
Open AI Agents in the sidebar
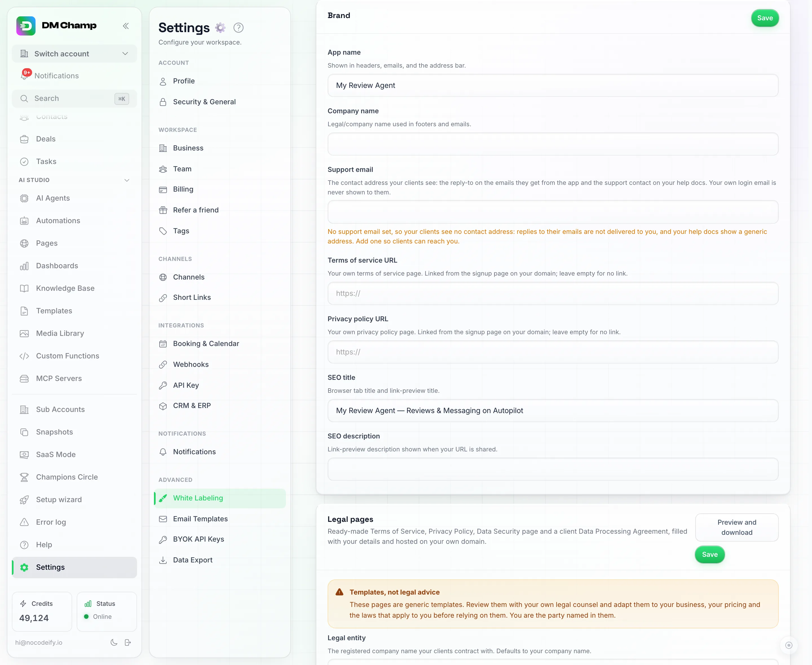tap(74, 198)
